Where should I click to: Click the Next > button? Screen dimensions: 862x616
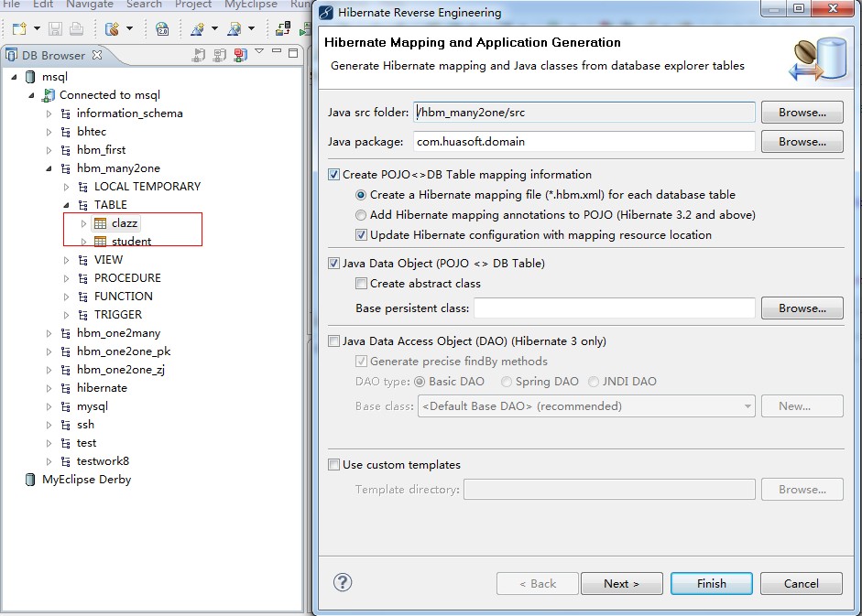click(622, 584)
